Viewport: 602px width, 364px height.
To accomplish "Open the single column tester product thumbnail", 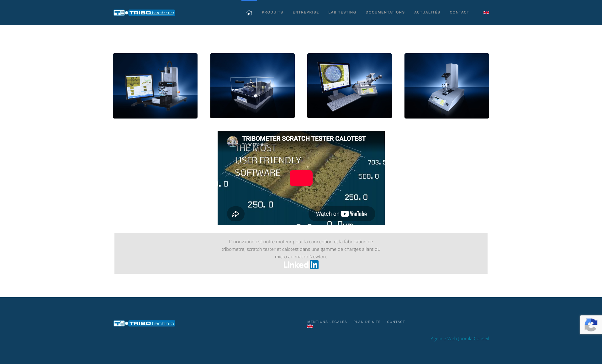I will 447,86.
